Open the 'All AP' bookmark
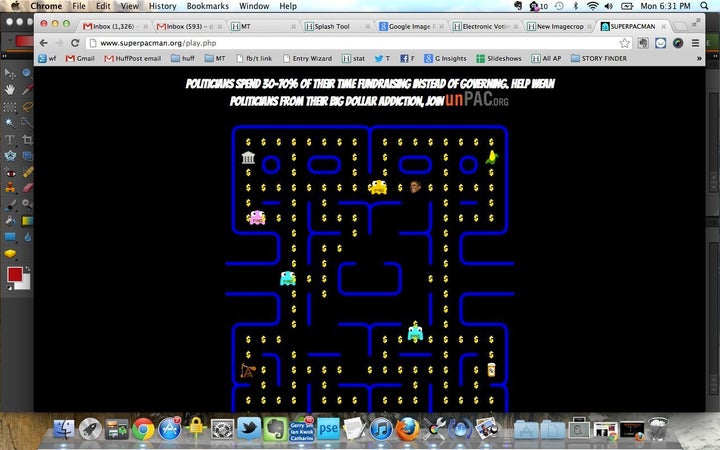 [x=546, y=58]
